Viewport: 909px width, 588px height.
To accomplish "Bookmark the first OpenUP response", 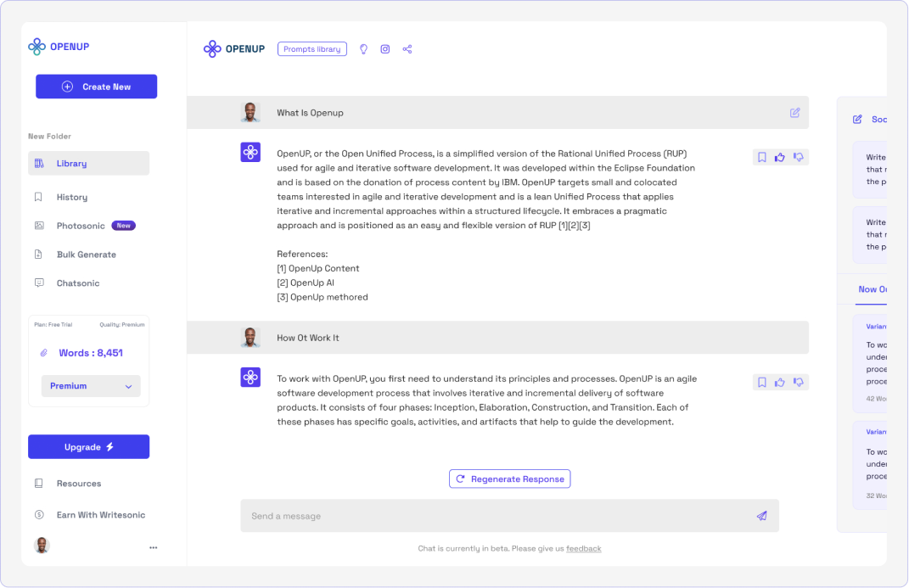I will (x=761, y=157).
